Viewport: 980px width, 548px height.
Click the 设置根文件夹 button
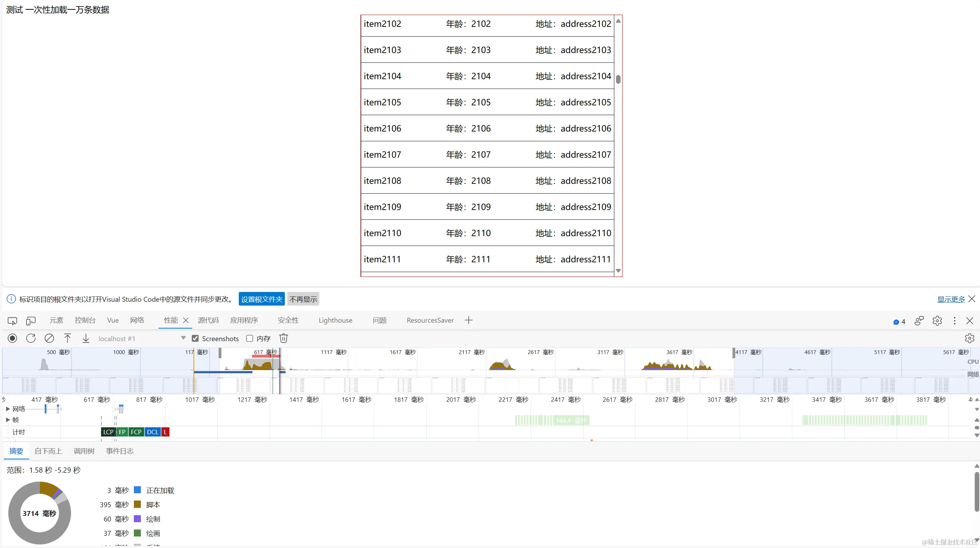point(261,299)
